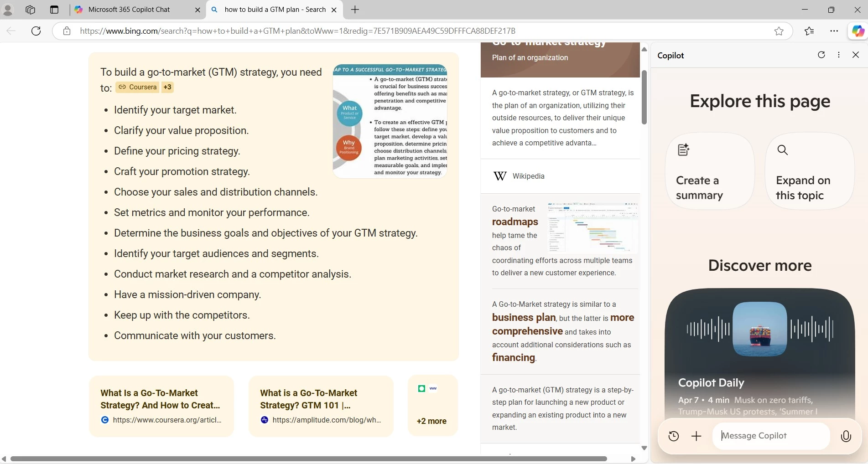
Task: Open Copilot chat history icon
Action: tap(674, 436)
